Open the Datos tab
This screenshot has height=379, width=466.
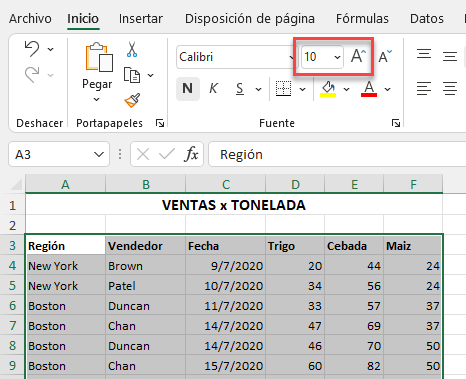point(427,19)
